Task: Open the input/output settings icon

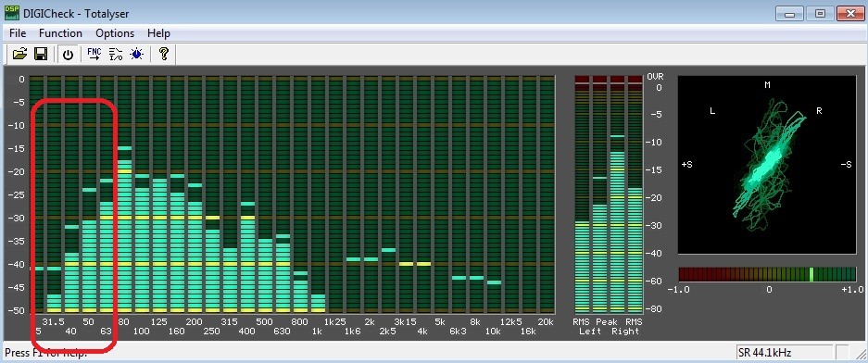Action: 116,54
